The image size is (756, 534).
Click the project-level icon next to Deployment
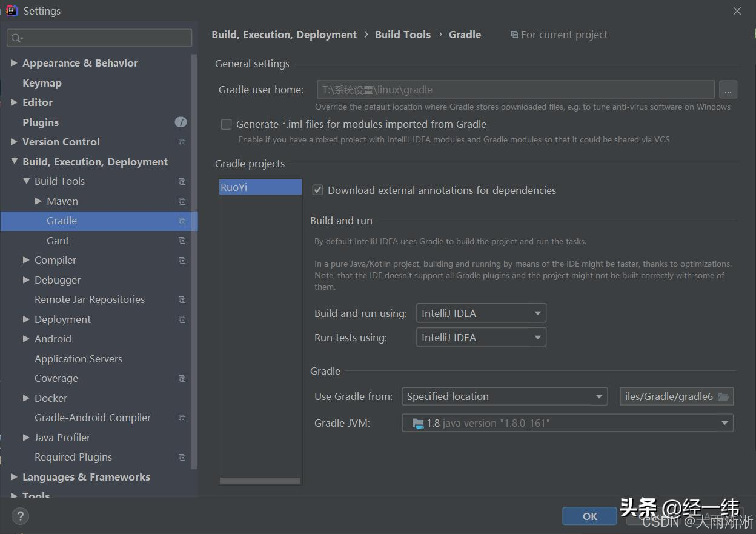182,319
